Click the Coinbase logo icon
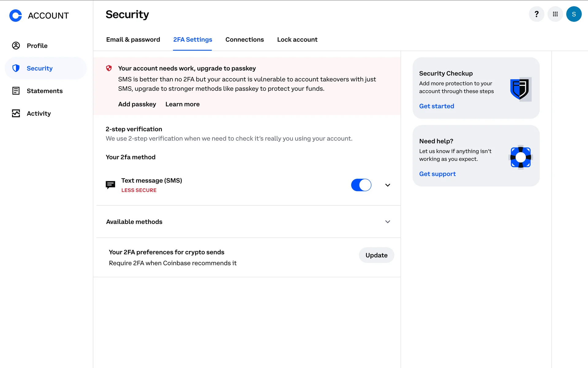588x368 pixels. pos(16,15)
